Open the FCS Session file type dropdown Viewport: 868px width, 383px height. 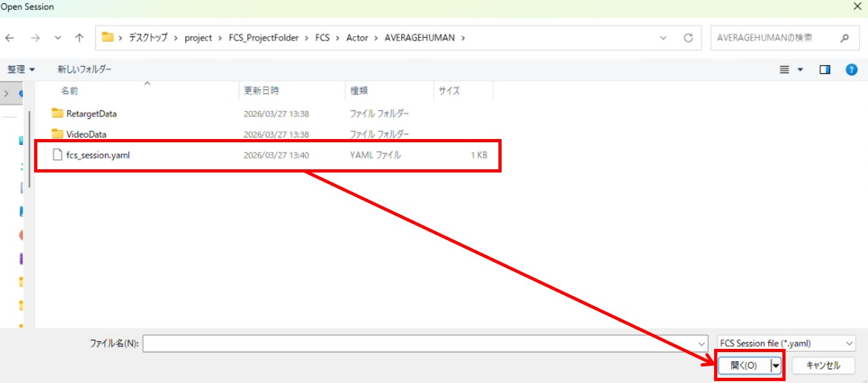tap(786, 344)
